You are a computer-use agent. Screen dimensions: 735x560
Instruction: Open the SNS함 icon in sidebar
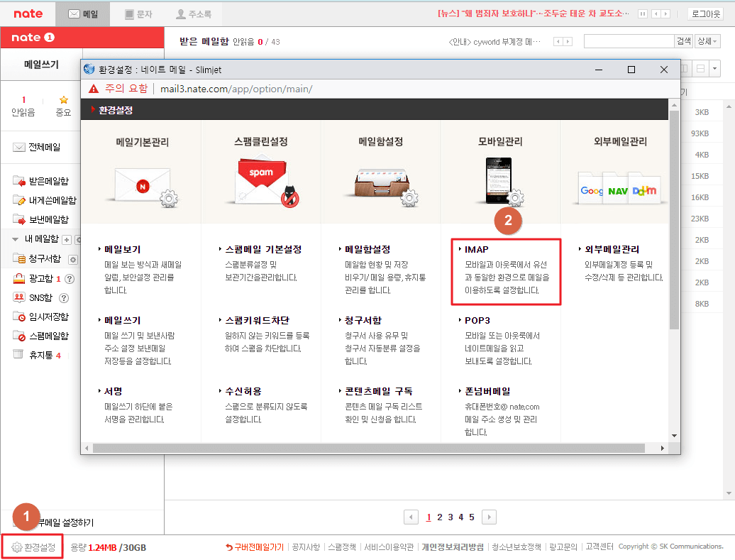(x=18, y=297)
